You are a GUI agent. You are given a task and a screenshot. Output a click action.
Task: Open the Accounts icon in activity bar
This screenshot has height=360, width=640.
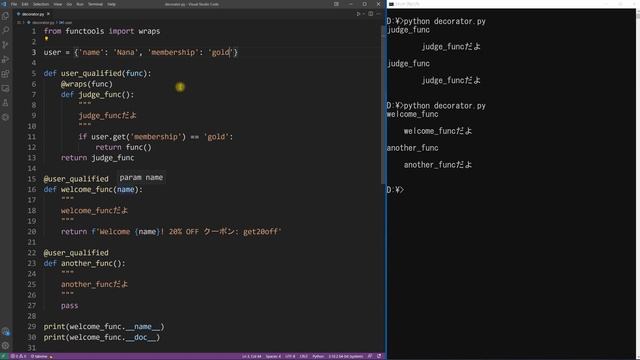pyautogui.click(x=5, y=331)
